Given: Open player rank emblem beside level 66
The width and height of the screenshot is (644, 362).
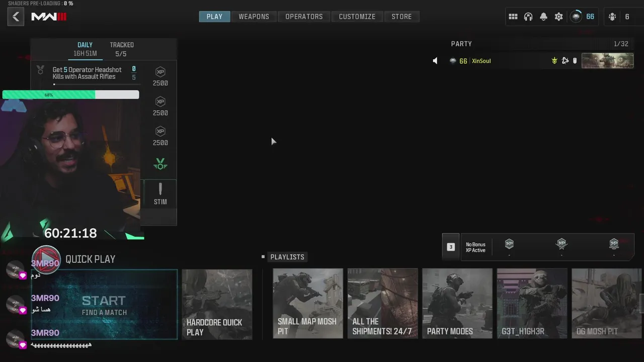Looking at the screenshot, I should pyautogui.click(x=576, y=17).
